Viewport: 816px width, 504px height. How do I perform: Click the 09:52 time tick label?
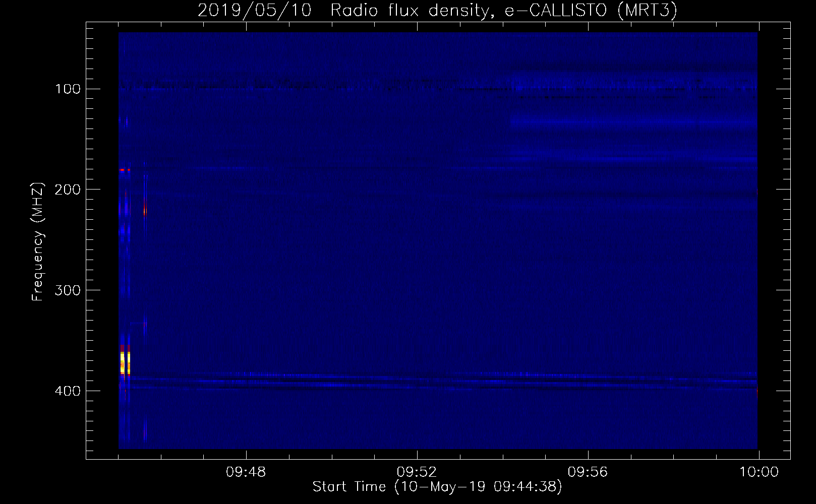click(417, 472)
